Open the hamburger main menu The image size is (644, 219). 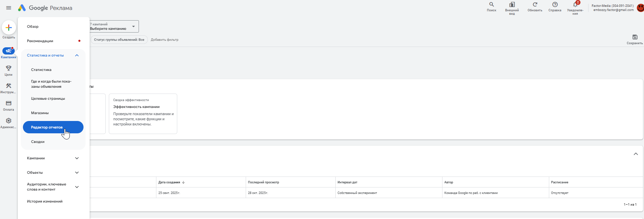[9, 8]
